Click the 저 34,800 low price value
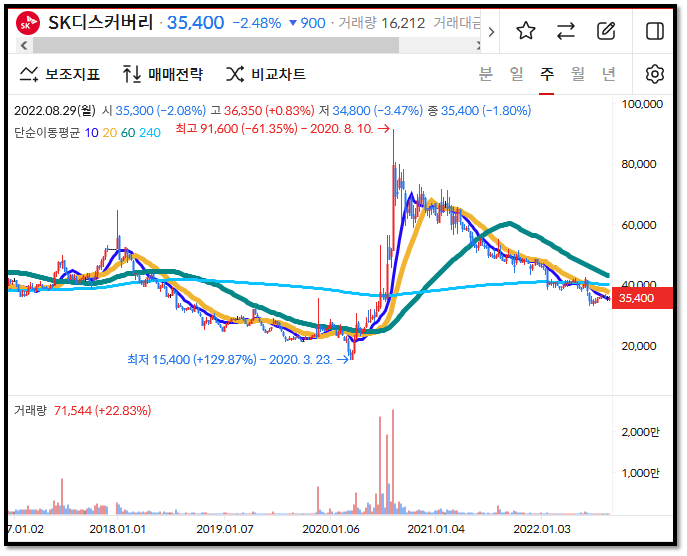This screenshot has height=556, width=687. [x=371, y=110]
